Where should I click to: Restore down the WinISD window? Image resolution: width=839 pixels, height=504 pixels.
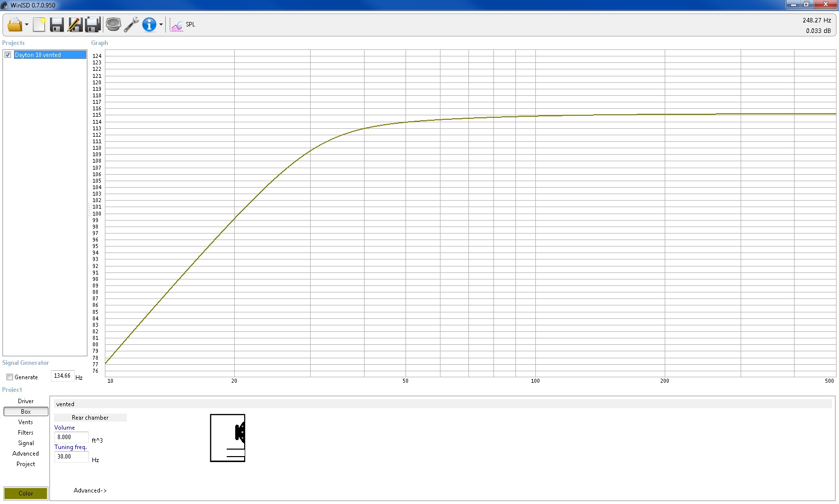click(x=806, y=4)
